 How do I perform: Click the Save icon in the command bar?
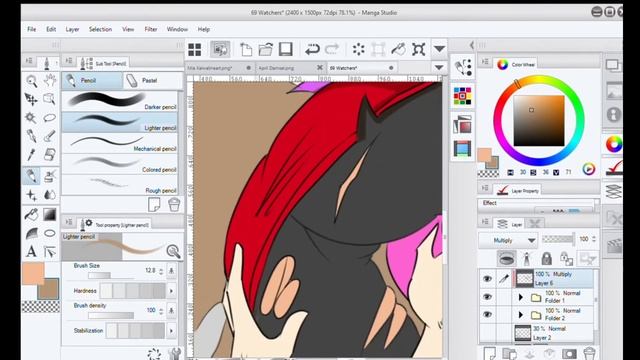click(x=286, y=49)
